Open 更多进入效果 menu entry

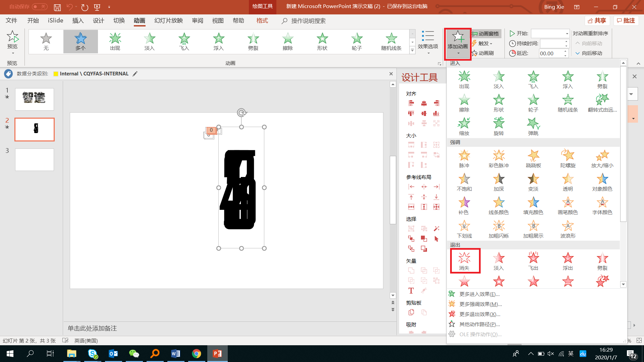[x=479, y=294]
